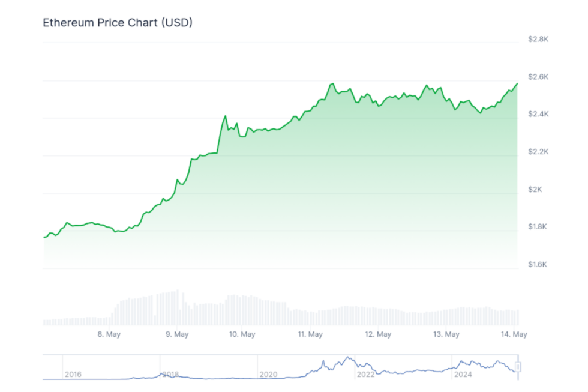Click the $1.6K price axis label

[538, 265]
